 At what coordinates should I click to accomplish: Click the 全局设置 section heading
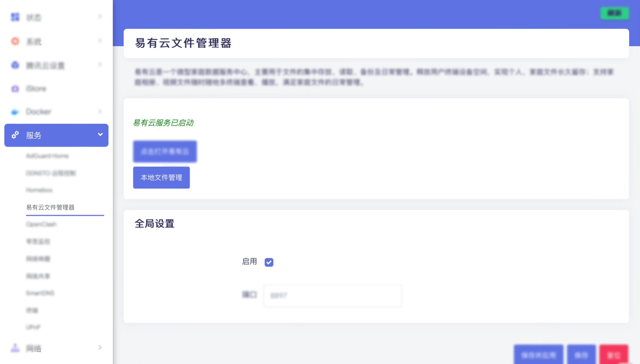coord(155,224)
